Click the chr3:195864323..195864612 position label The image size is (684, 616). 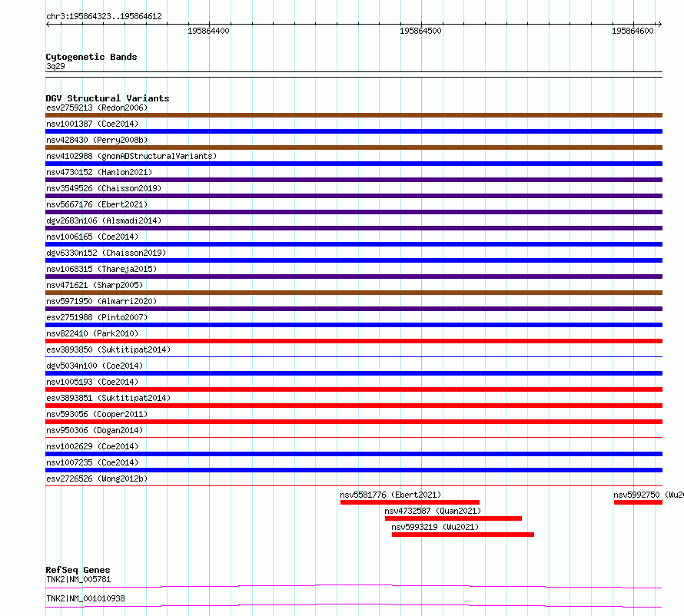pos(104,17)
